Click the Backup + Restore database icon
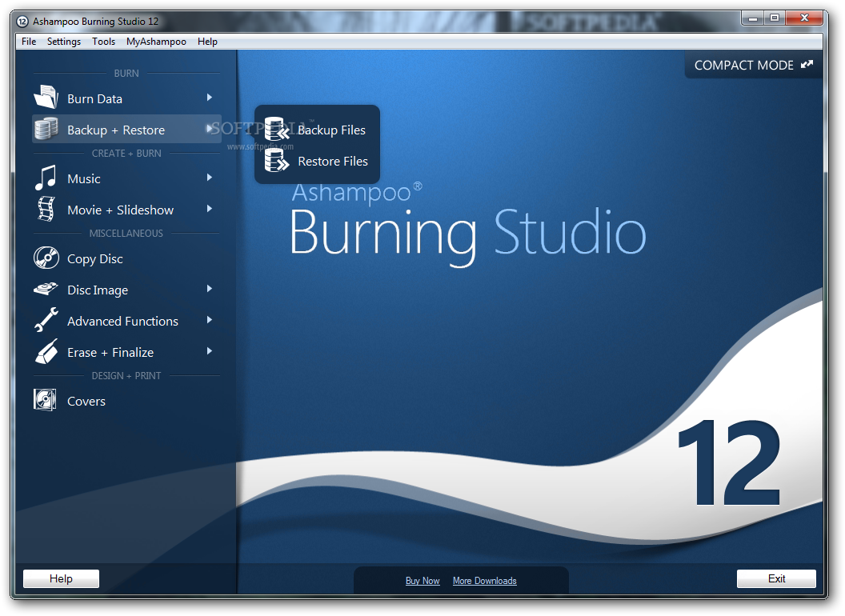 (46, 130)
